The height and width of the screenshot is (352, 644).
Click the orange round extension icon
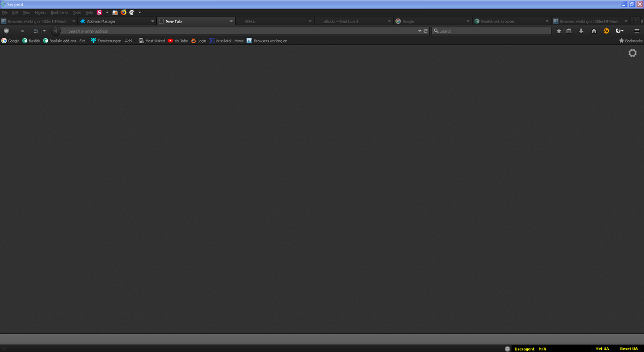(606, 31)
